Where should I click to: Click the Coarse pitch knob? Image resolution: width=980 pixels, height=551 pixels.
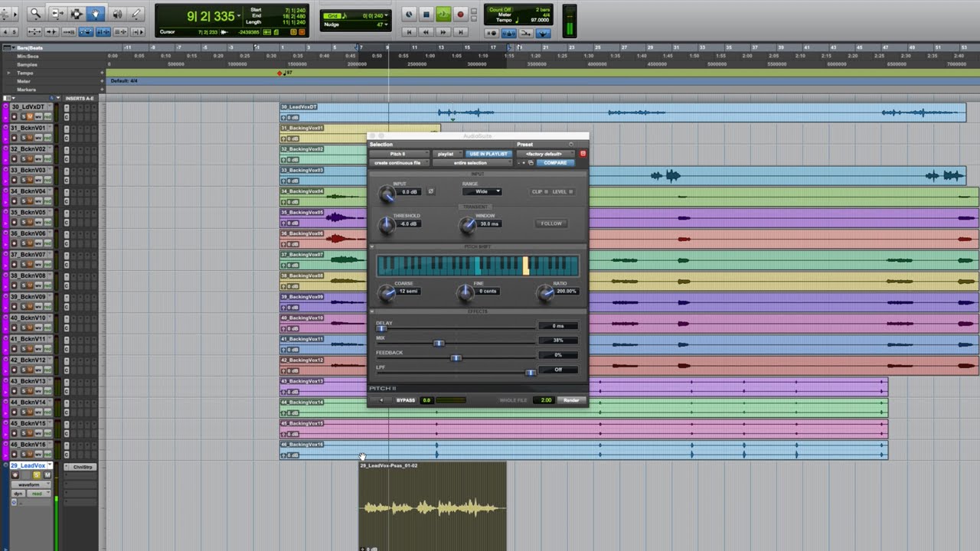click(385, 293)
